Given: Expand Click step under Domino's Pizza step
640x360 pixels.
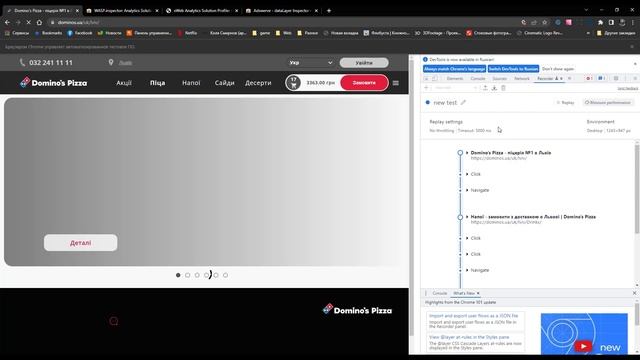Looking at the screenshot, I should pyautogui.click(x=467, y=174).
